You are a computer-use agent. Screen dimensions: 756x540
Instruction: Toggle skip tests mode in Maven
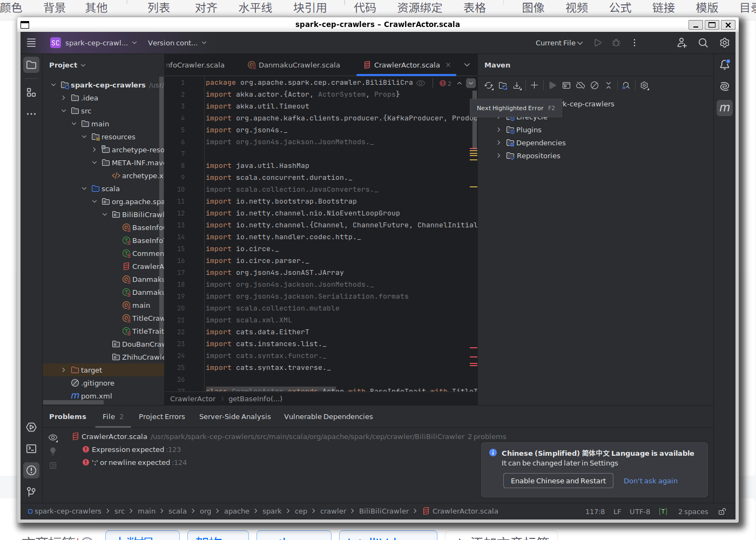point(595,85)
